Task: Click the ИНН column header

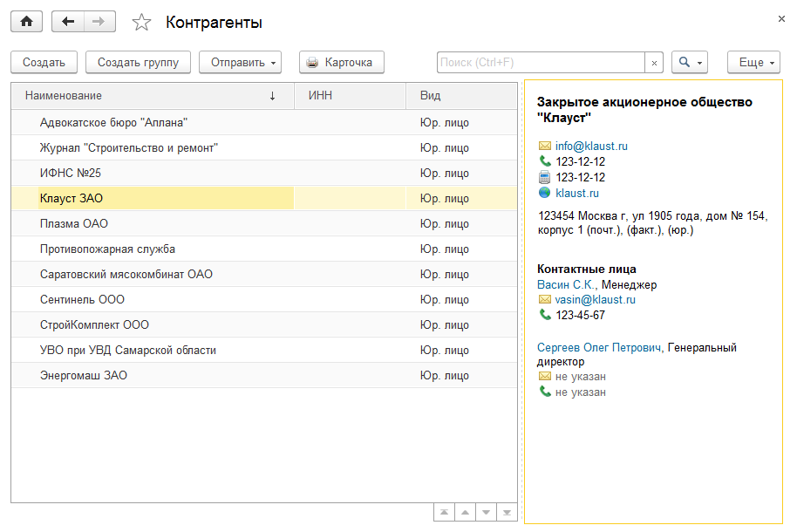Action: coord(350,95)
